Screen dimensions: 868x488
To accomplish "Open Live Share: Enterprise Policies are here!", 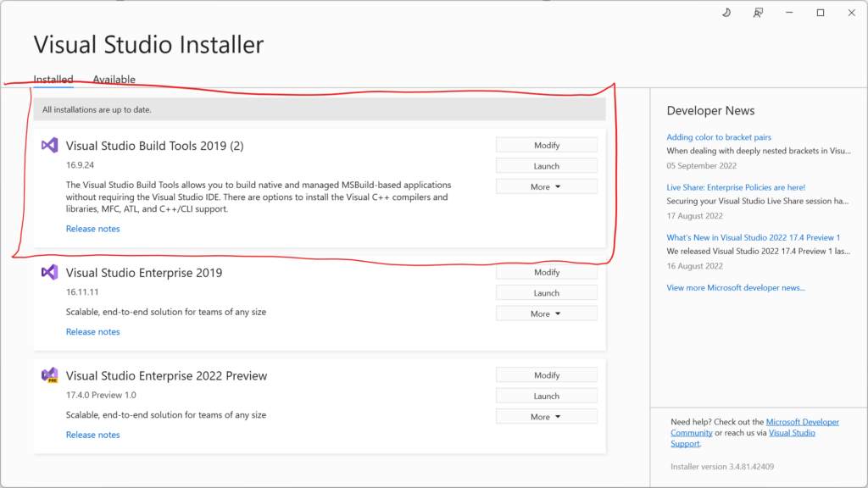I will (736, 187).
